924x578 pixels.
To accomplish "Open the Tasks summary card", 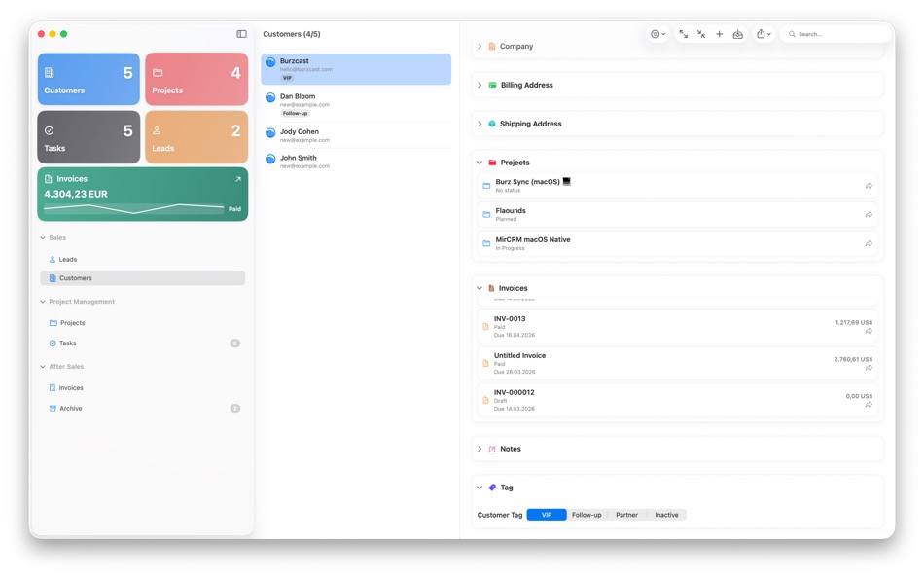I will pyautogui.click(x=89, y=137).
